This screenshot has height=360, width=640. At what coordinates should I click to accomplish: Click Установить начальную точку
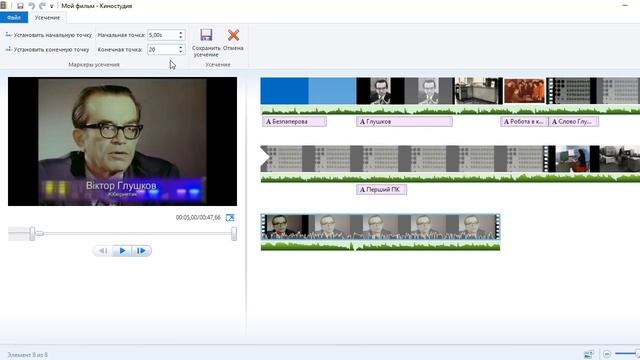(49, 35)
